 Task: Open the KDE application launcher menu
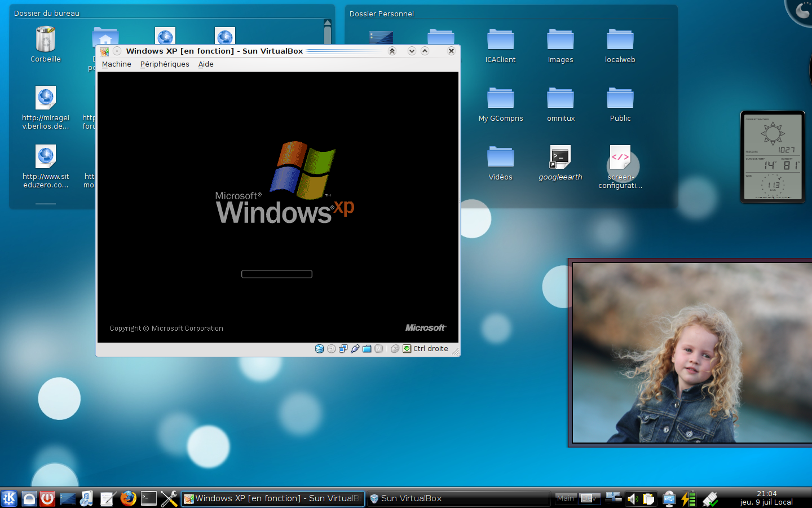pyautogui.click(x=9, y=498)
